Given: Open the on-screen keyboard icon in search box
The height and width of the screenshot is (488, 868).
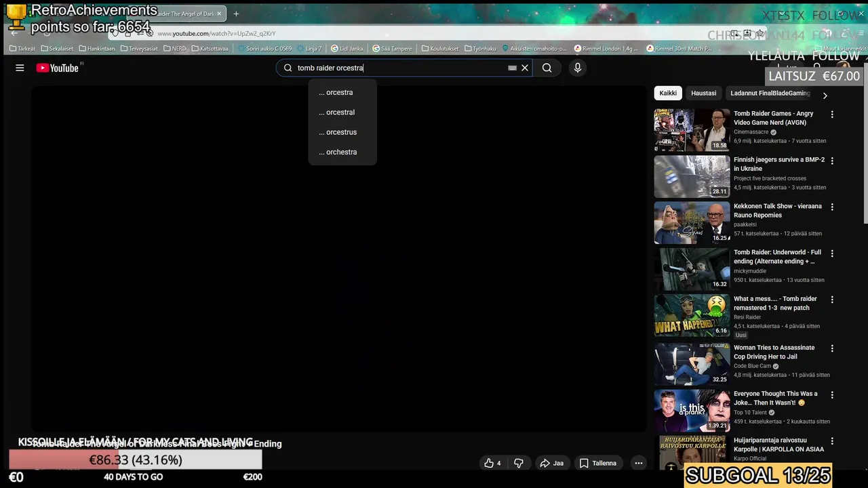Looking at the screenshot, I should [x=513, y=68].
